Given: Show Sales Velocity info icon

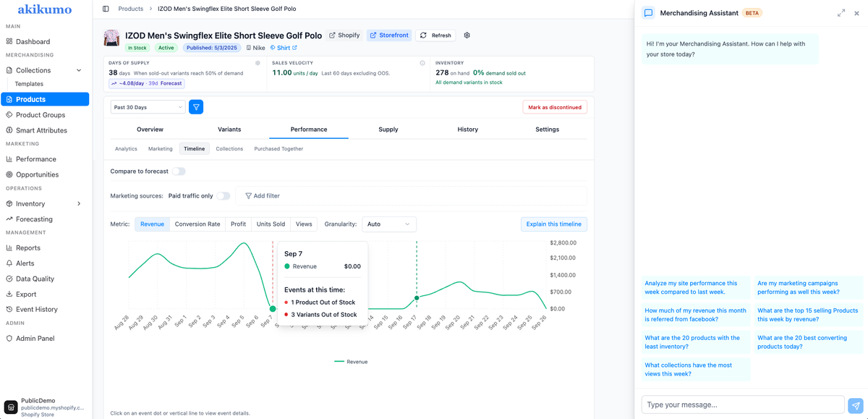Looking at the screenshot, I should coord(422,63).
